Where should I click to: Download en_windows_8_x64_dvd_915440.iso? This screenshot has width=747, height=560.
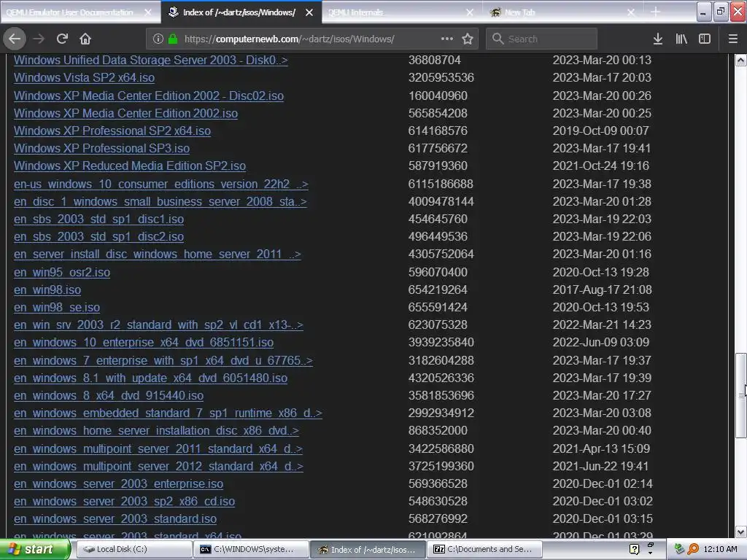pyautogui.click(x=109, y=396)
